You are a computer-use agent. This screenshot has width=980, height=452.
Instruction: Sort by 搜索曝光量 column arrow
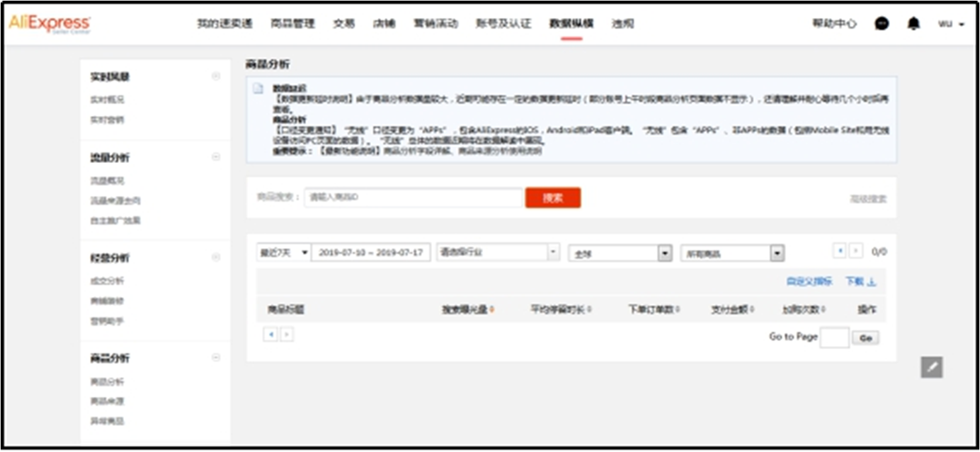tap(492, 310)
